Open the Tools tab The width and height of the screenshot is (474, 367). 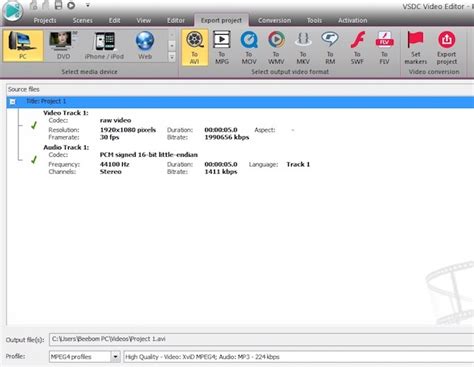coord(314,20)
